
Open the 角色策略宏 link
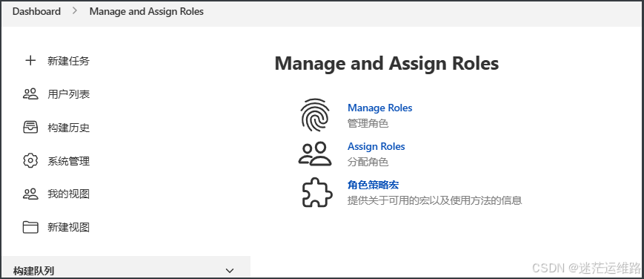tap(373, 185)
